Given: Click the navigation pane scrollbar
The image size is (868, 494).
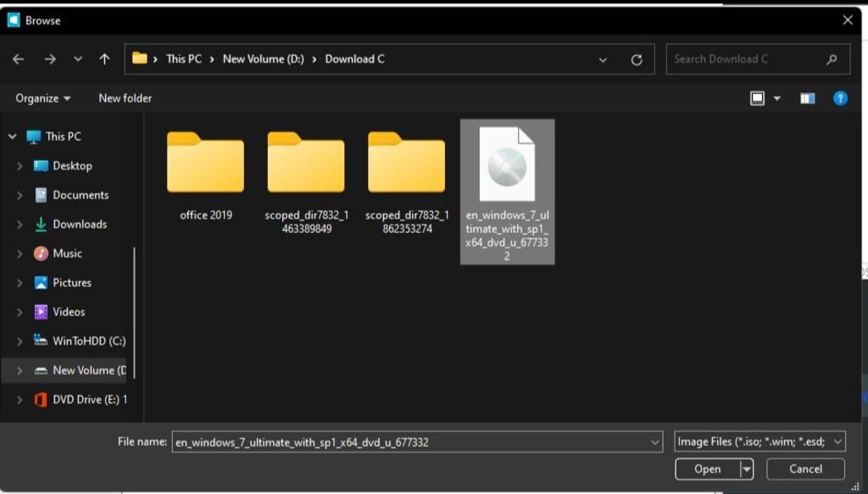Looking at the screenshot, I should [x=134, y=313].
